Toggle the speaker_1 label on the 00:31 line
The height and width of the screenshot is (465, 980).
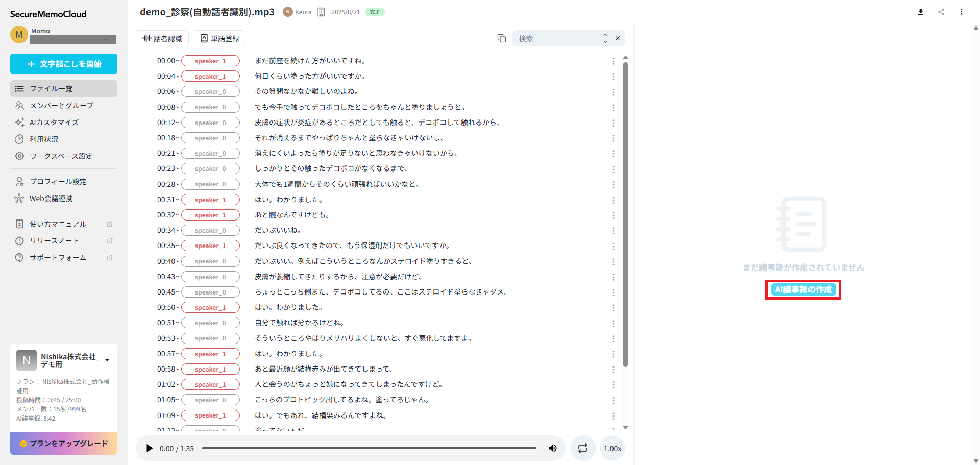click(x=210, y=199)
